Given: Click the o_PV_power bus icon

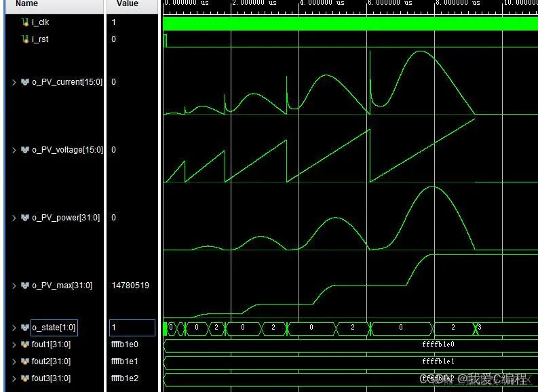Looking at the screenshot, I should click(25, 218).
